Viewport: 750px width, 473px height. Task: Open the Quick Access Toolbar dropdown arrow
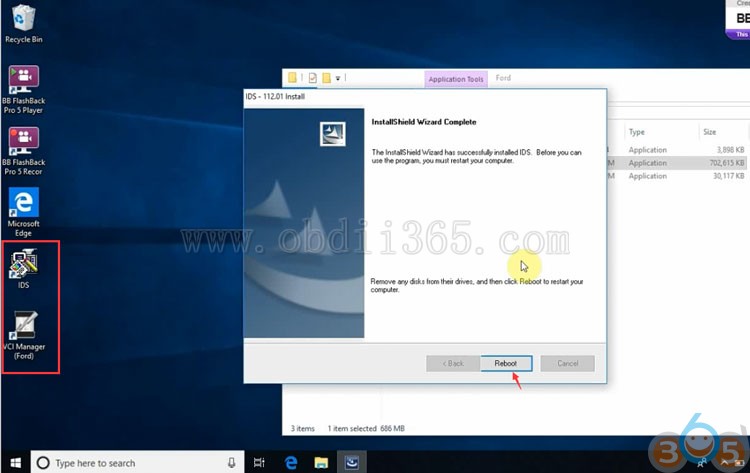point(338,78)
